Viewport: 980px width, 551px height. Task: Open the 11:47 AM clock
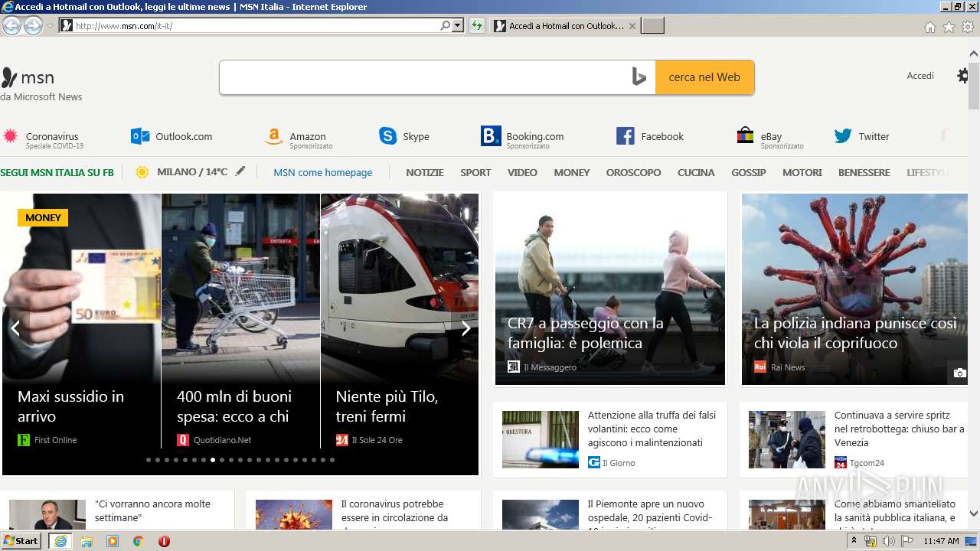[941, 541]
